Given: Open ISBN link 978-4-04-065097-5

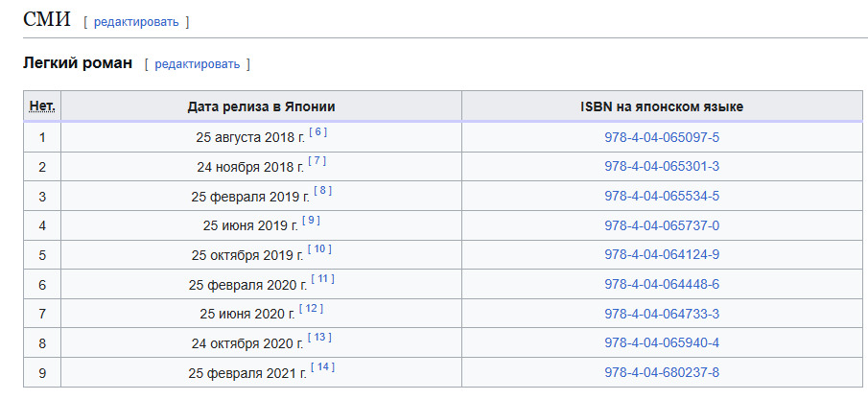Looking at the screenshot, I should (x=662, y=137).
